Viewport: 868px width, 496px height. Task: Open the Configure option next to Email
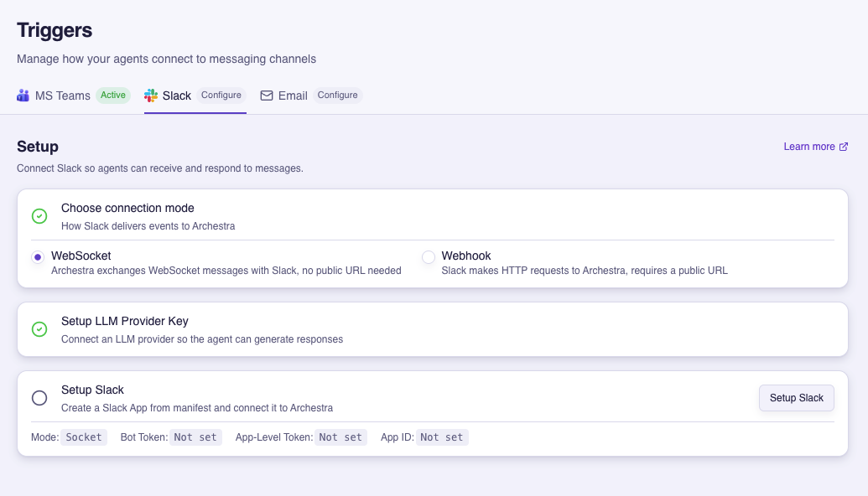(337, 95)
